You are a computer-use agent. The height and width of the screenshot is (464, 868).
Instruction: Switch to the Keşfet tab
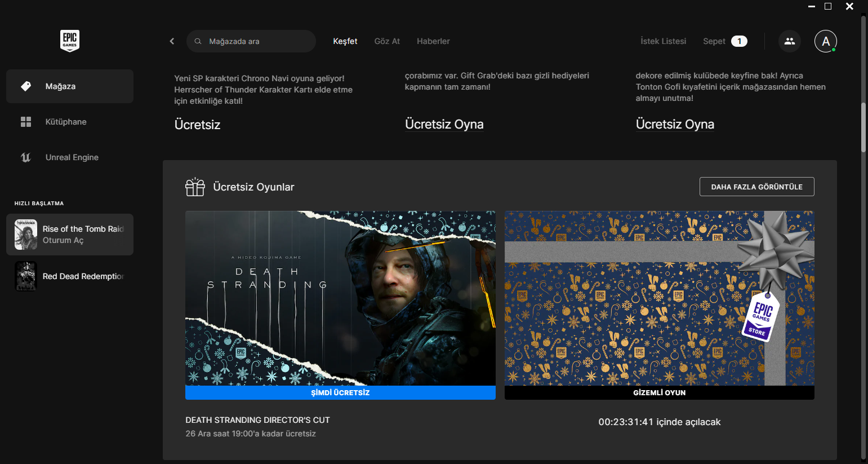pyautogui.click(x=345, y=41)
